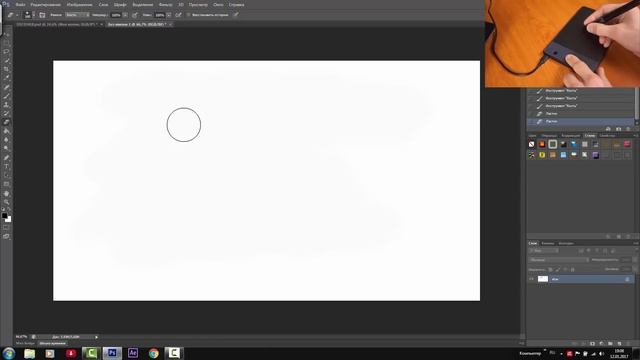Toggle lock transparent pixels
The height and width of the screenshot is (360, 640).
coord(550,269)
